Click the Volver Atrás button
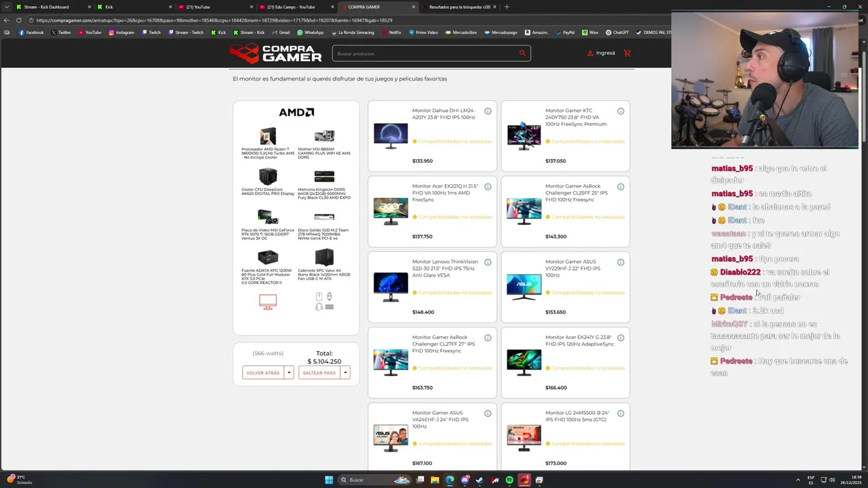868x488 pixels. [x=264, y=373]
